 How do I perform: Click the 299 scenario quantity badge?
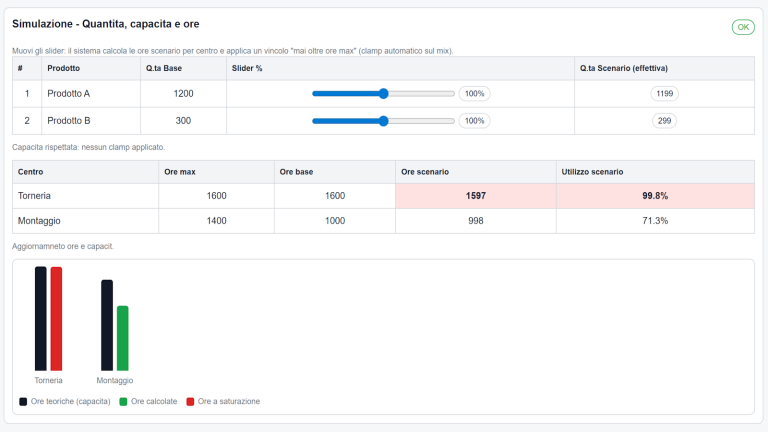664,120
